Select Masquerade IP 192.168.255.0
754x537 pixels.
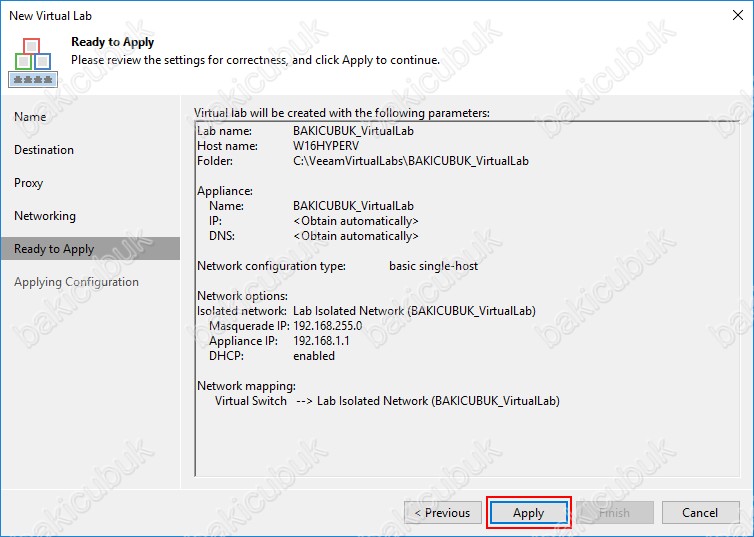[x=327, y=325]
